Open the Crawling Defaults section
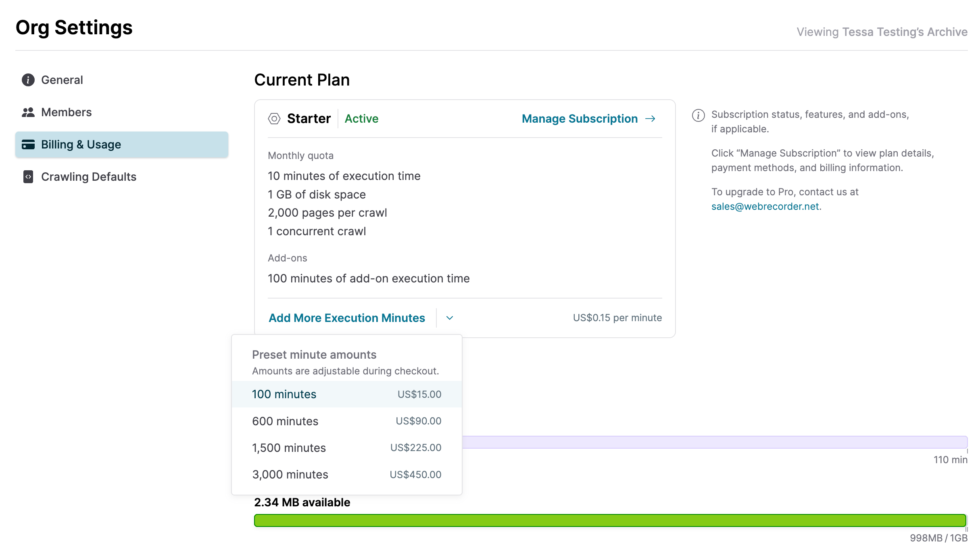The width and height of the screenshot is (980, 560). (88, 177)
